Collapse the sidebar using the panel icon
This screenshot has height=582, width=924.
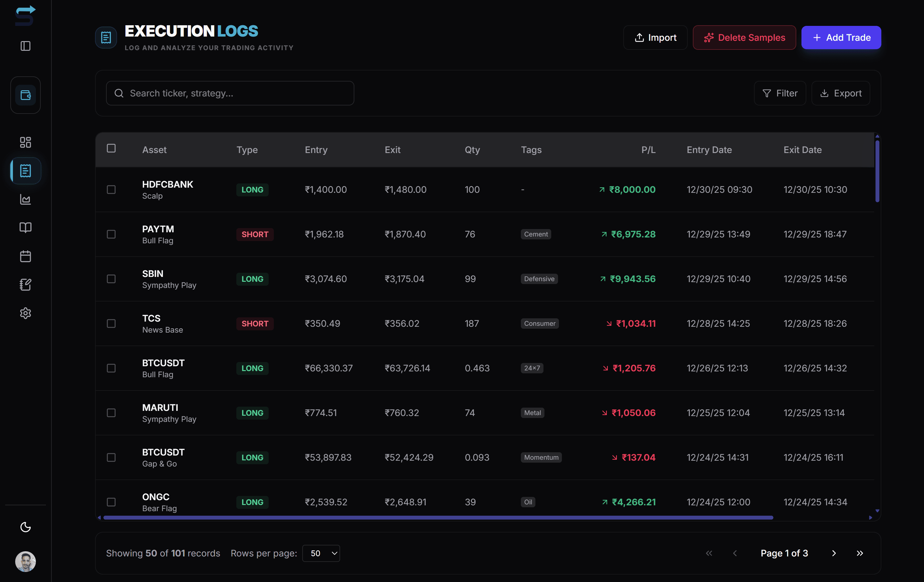25,46
